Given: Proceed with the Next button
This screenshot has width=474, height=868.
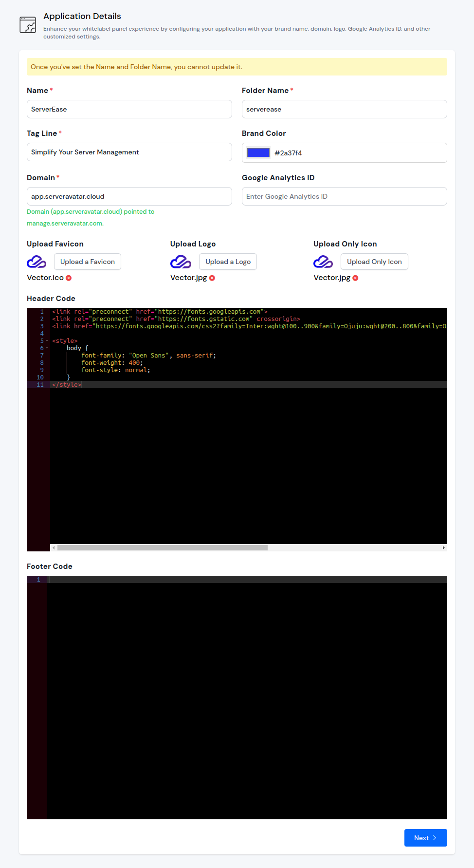Looking at the screenshot, I should (426, 838).
